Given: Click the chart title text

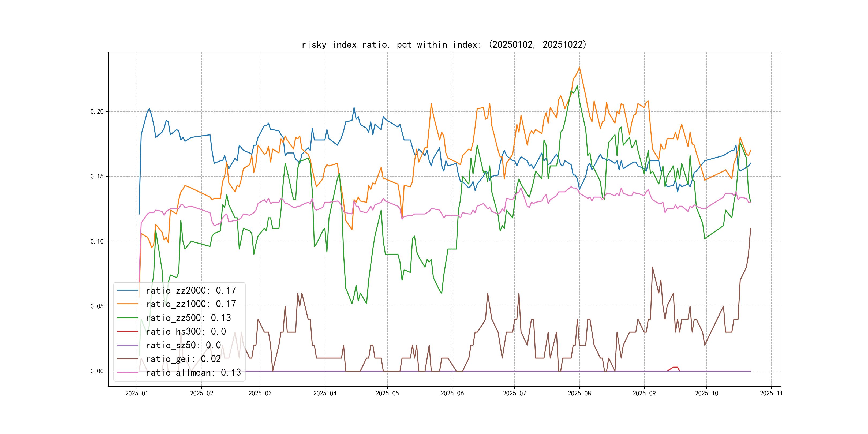Looking at the screenshot, I should point(444,44).
